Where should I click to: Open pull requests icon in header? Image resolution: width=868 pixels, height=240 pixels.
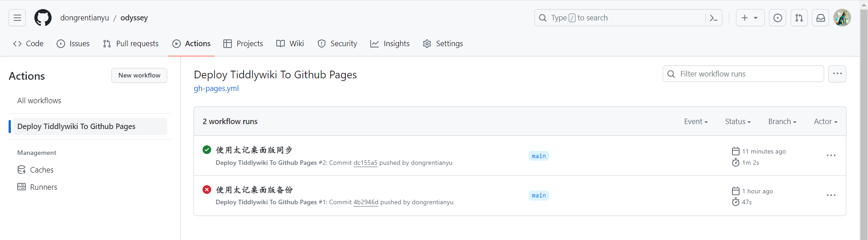point(799,18)
